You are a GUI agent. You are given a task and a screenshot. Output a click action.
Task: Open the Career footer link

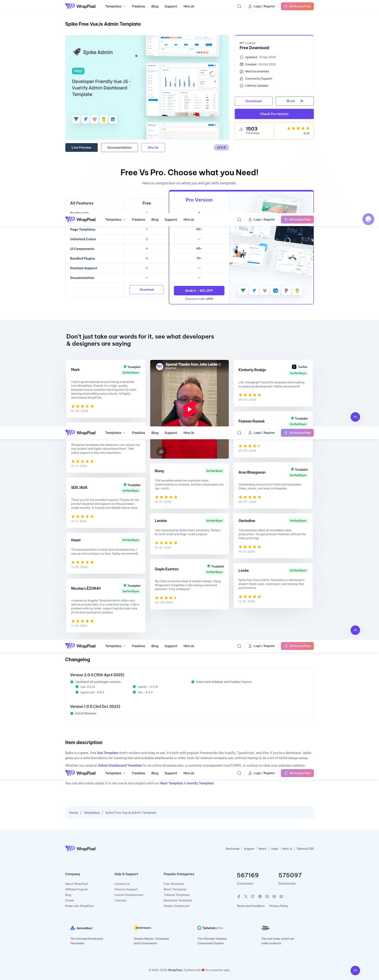[70, 900]
